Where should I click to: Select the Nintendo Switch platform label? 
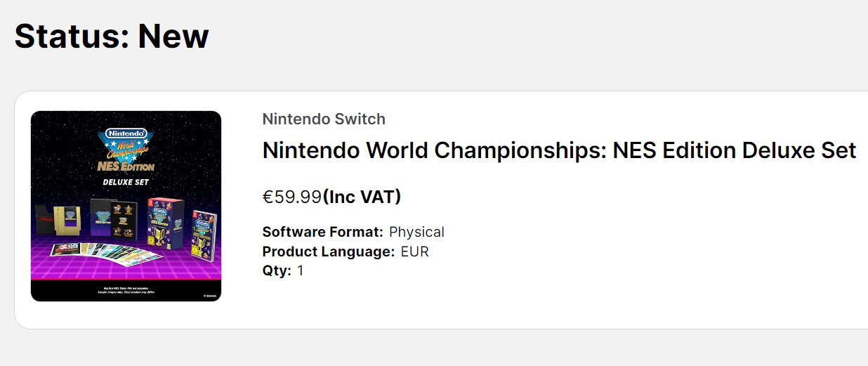pos(324,119)
